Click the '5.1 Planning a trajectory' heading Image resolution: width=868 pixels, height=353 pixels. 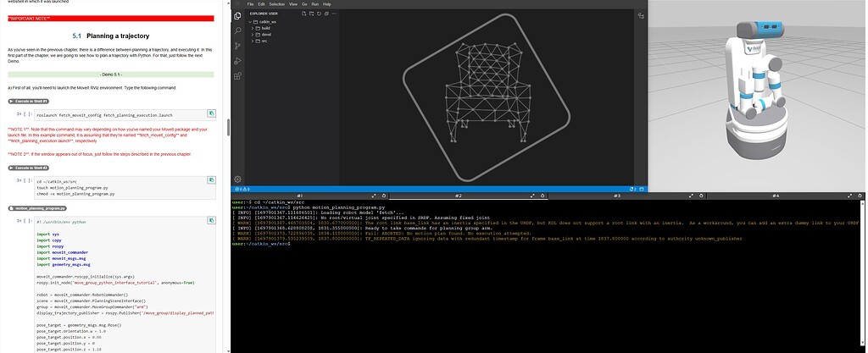(x=111, y=36)
